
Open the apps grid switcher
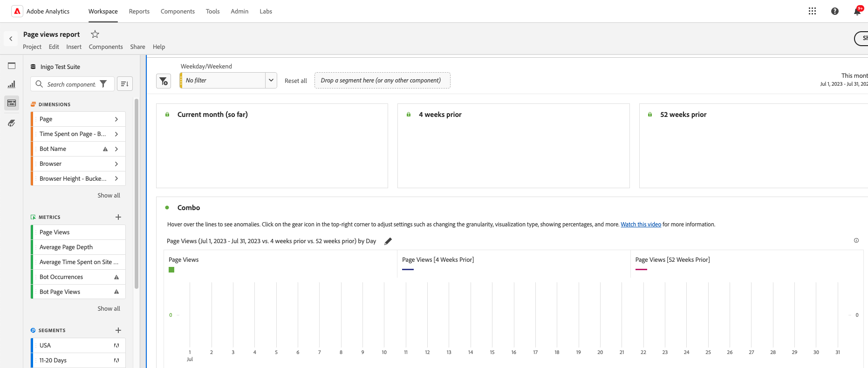pos(812,11)
